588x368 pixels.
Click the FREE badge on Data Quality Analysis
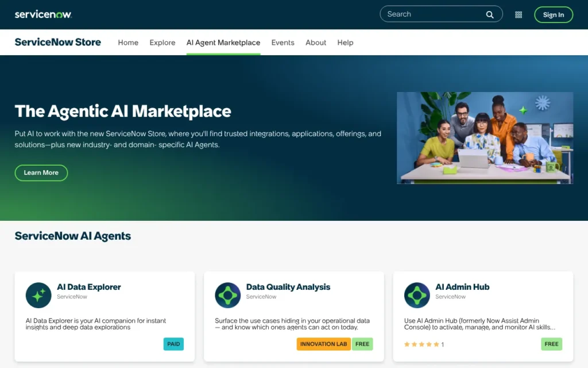point(362,344)
